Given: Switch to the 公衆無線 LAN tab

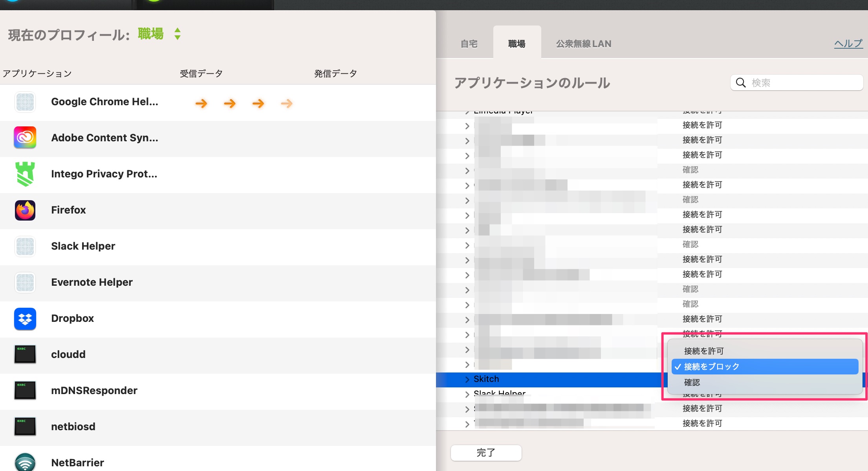Looking at the screenshot, I should pyautogui.click(x=584, y=44).
